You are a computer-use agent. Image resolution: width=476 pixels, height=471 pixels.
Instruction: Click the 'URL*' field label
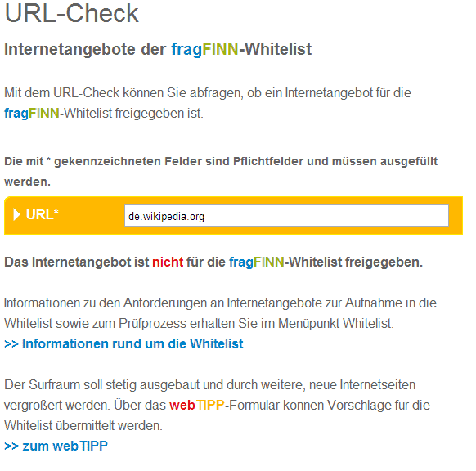click(x=42, y=214)
